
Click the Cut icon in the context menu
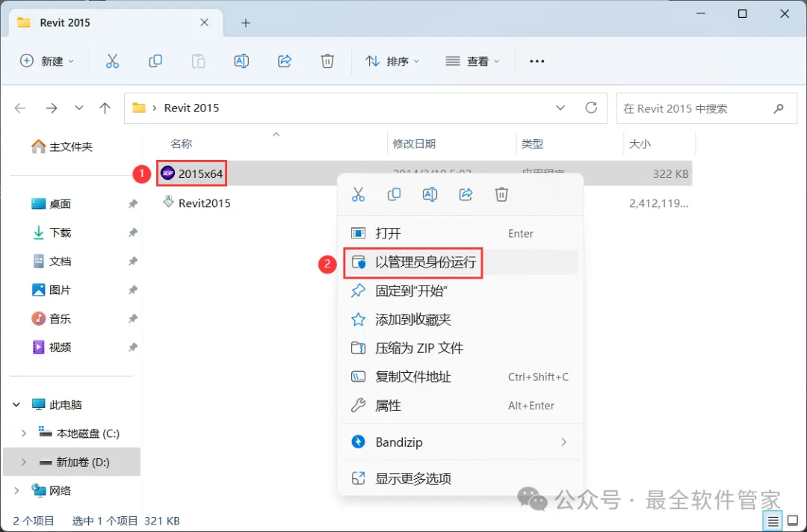coord(358,194)
